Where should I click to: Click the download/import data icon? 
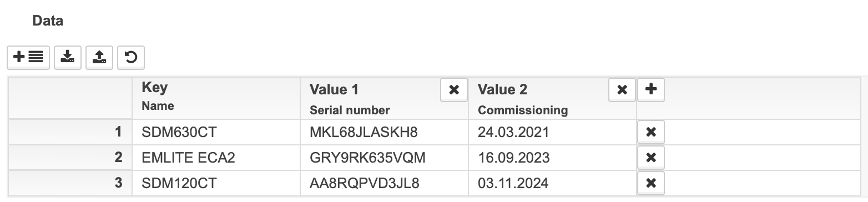(68, 57)
